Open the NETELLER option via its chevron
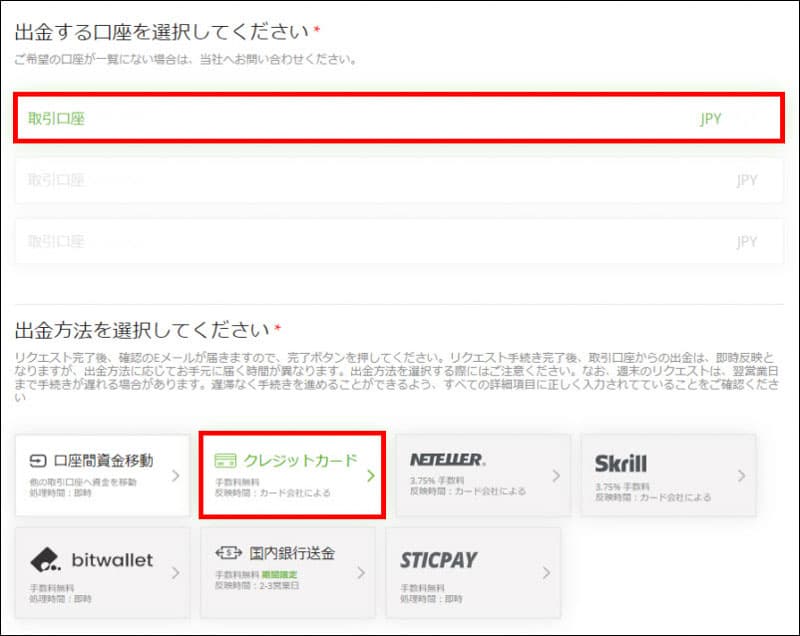Viewport: 800px width, 636px height. (555, 476)
